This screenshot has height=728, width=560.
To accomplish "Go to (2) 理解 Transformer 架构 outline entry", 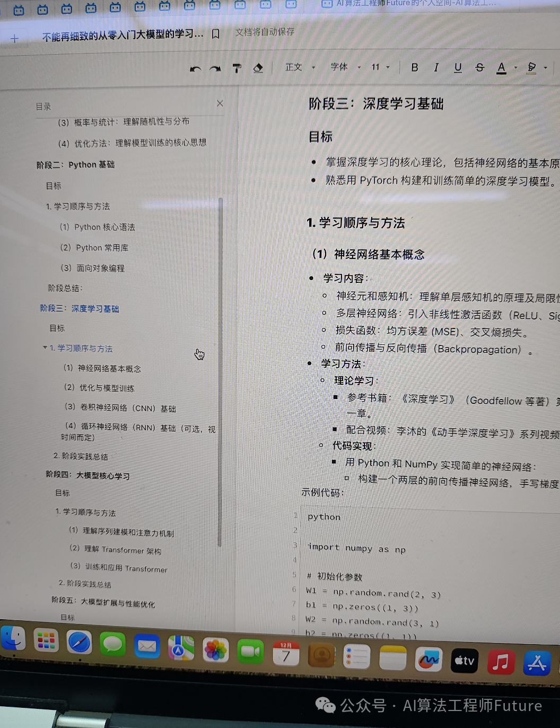I will click(x=116, y=550).
